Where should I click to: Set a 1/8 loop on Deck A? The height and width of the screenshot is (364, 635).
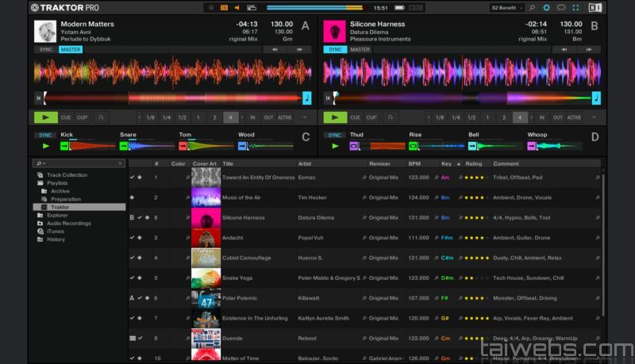(150, 117)
